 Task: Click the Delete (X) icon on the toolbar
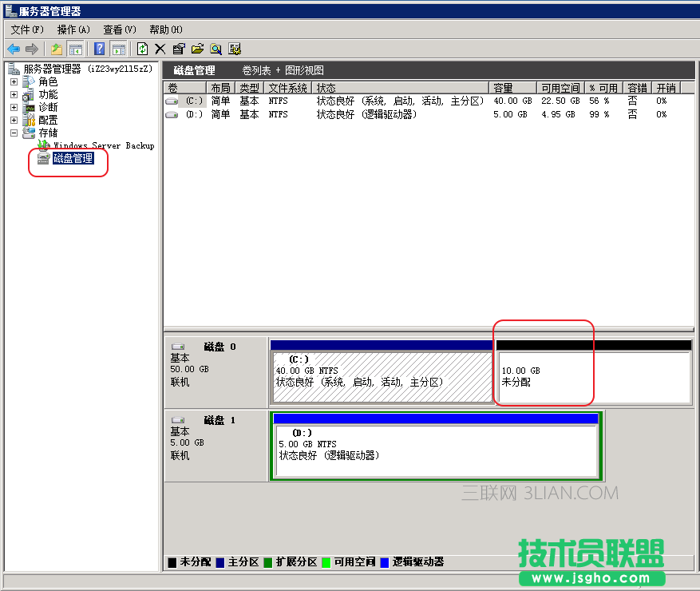[x=160, y=49]
